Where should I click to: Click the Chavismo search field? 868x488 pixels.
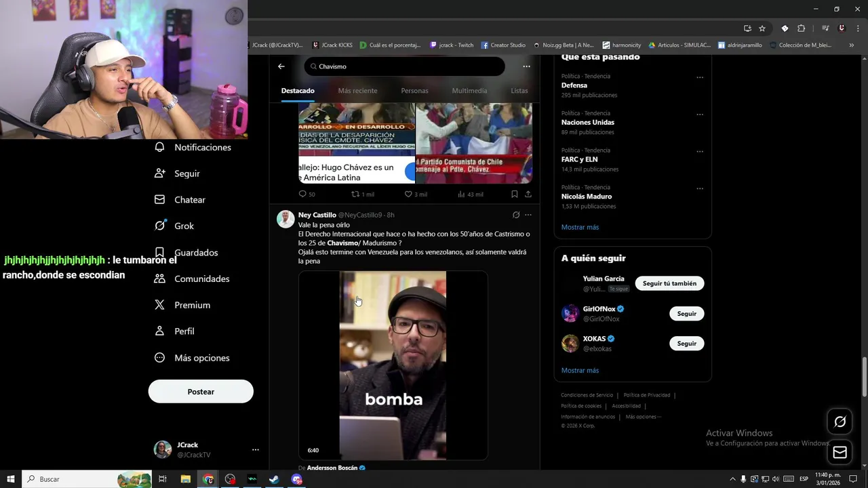[x=405, y=66]
